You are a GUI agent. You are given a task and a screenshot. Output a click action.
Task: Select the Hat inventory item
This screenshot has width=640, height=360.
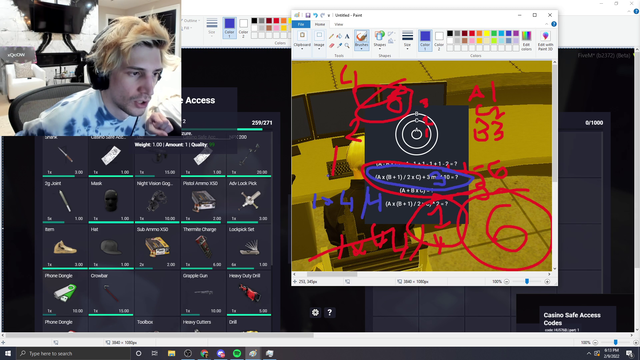point(111,247)
